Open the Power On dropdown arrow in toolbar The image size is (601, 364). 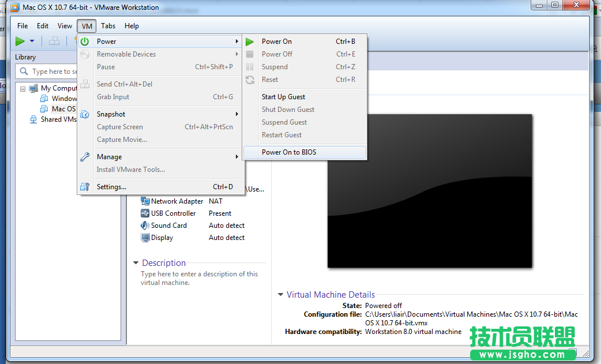tap(32, 41)
